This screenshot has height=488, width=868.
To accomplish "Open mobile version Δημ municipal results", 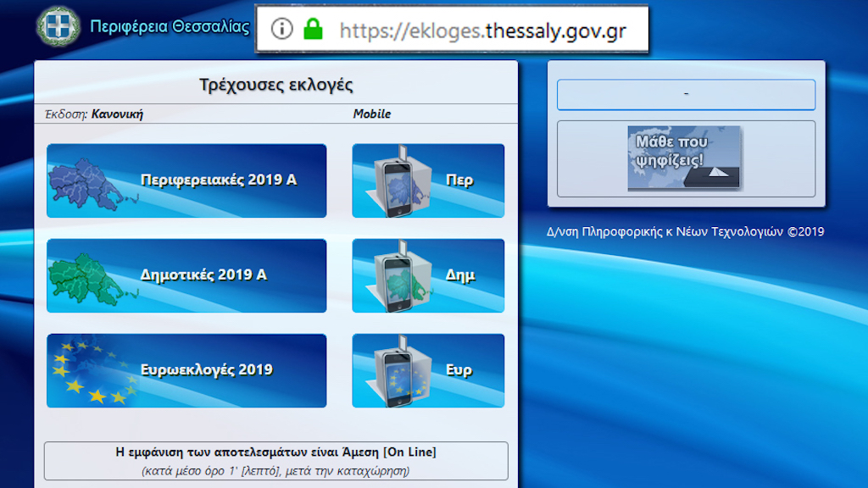I will 428,275.
